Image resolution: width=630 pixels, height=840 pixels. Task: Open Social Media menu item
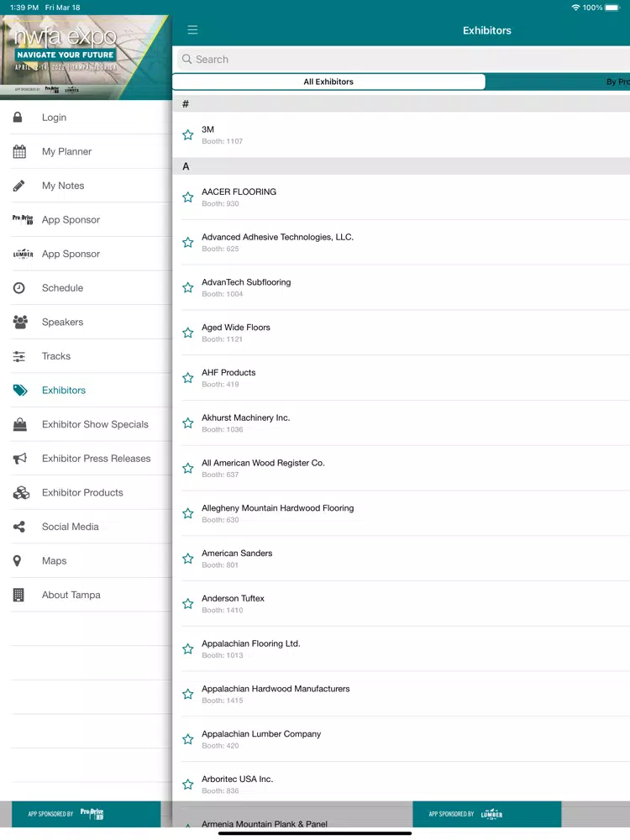point(86,527)
